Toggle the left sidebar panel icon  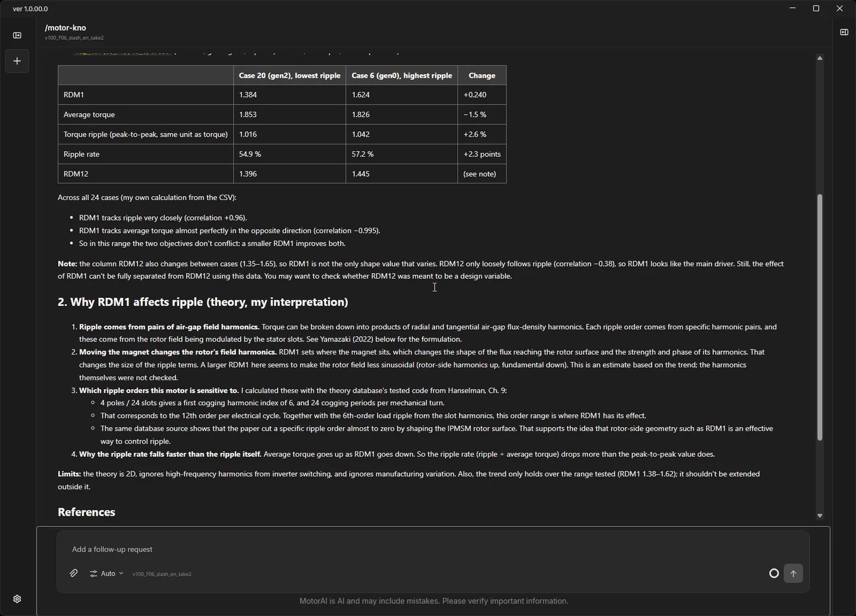click(17, 35)
